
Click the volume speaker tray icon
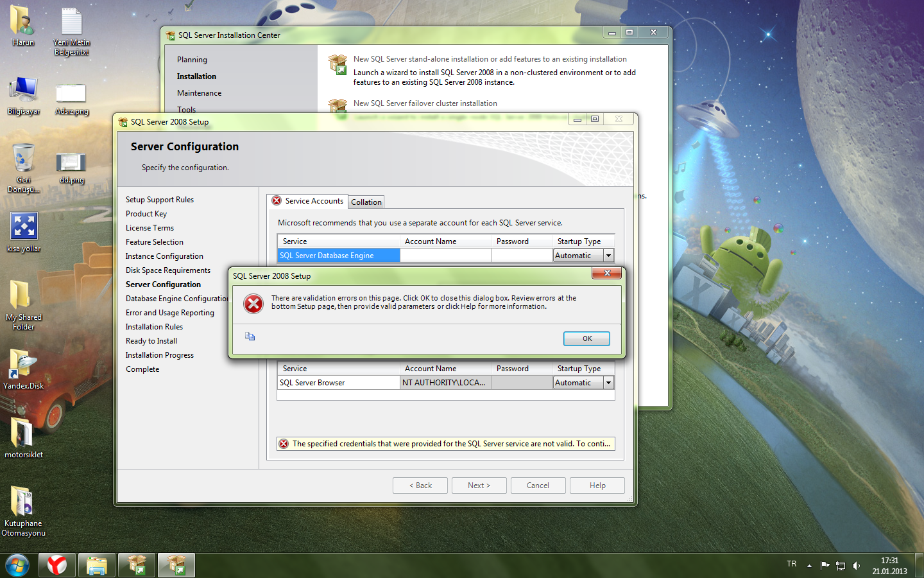pos(856,566)
